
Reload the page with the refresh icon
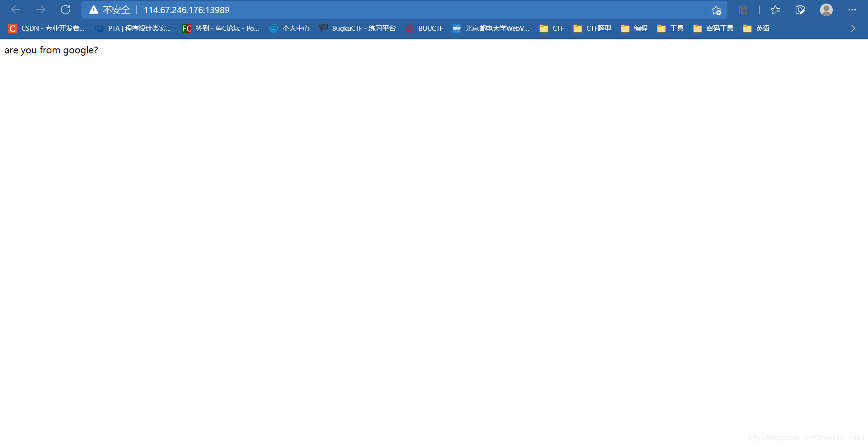tap(66, 9)
